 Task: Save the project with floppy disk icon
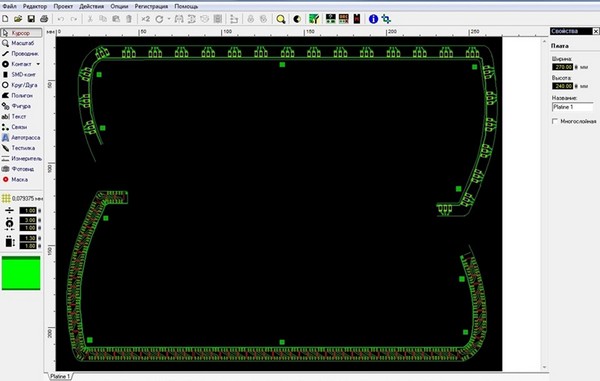click(31, 19)
